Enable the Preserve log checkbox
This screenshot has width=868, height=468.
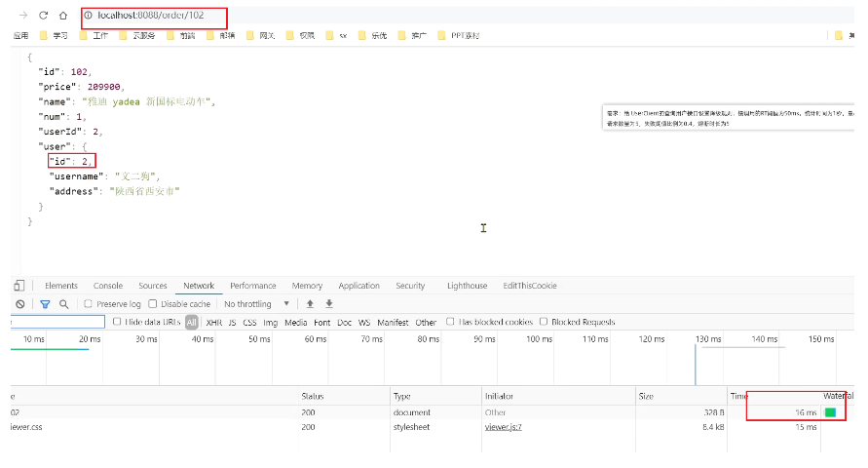(89, 304)
